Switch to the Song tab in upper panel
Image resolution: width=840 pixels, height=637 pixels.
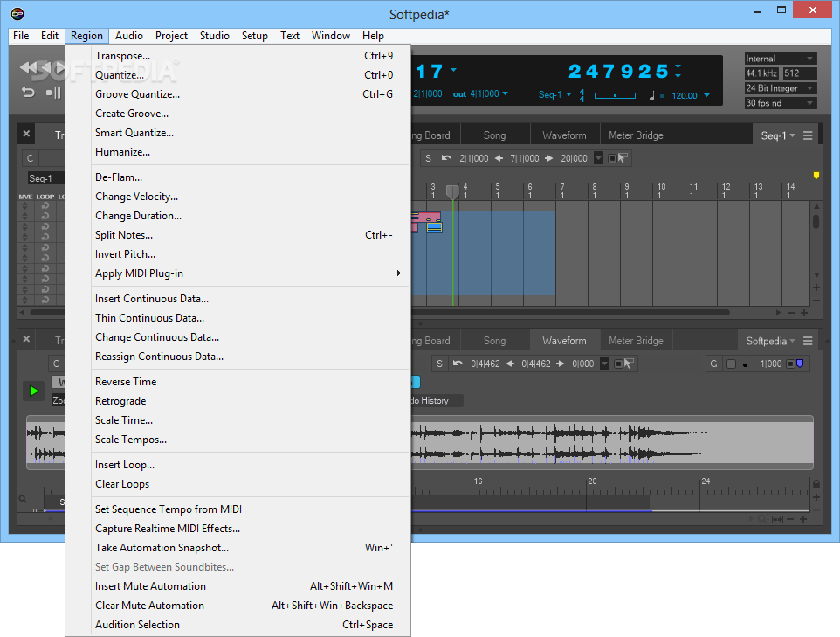tap(494, 135)
